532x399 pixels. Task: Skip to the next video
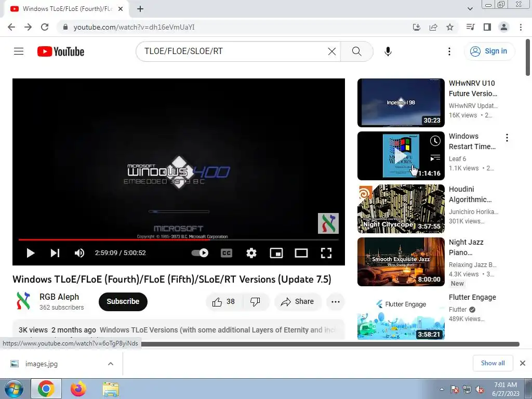click(x=55, y=253)
